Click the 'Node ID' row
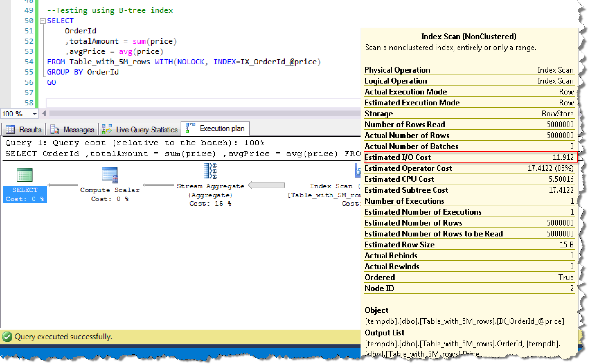Screen dimensions: 589x364 tap(469, 289)
